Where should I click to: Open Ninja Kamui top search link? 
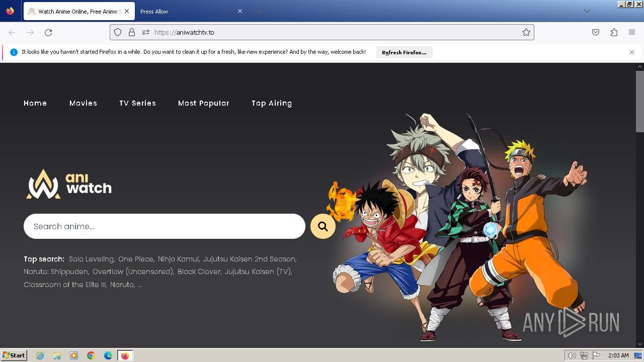pos(179,259)
